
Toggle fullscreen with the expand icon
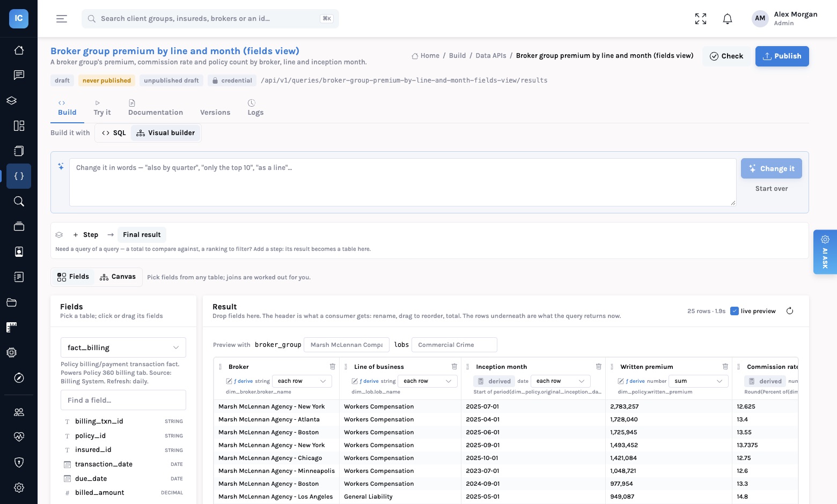click(x=701, y=19)
